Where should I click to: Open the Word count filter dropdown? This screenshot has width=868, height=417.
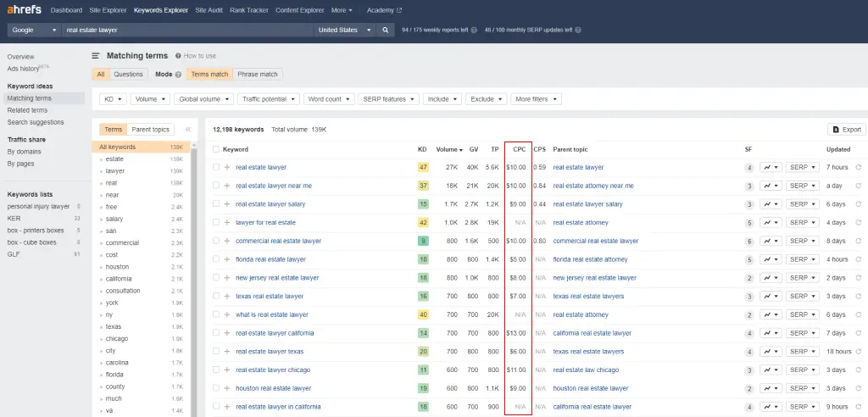[x=329, y=99]
